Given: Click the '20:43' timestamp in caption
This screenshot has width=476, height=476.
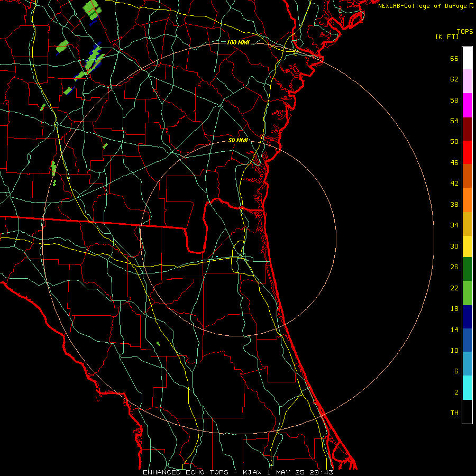Looking at the screenshot, I should click(x=321, y=472).
